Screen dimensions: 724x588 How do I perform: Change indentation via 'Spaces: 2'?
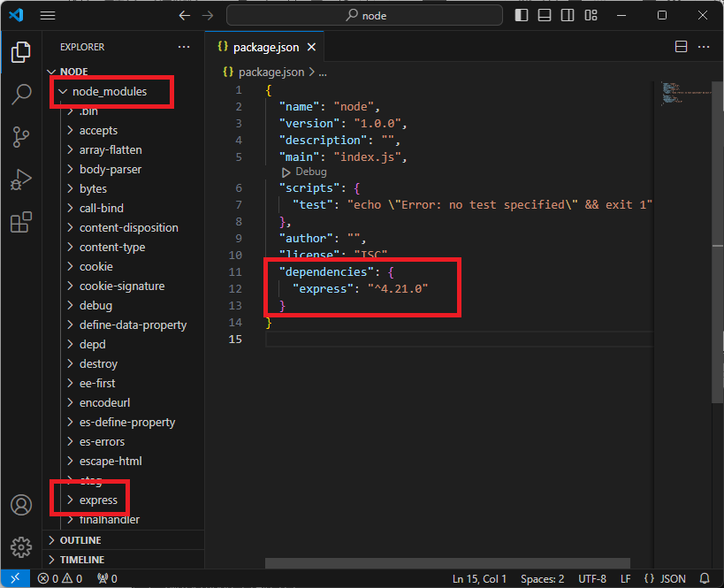(x=542, y=579)
